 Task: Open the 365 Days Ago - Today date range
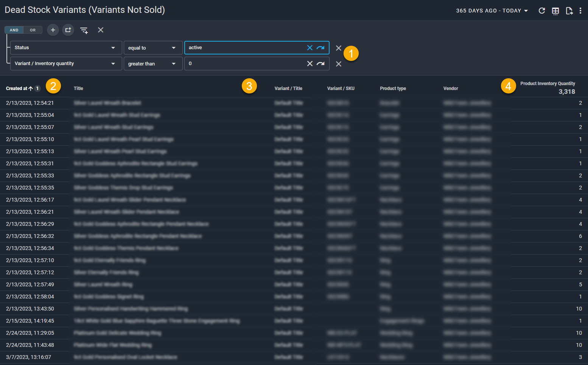(492, 11)
